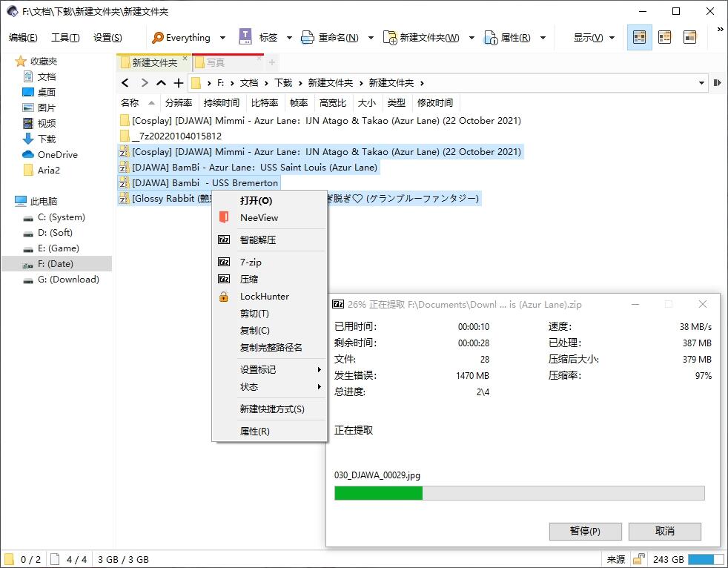
Task: Toggle the third pane layout button
Action: click(689, 37)
